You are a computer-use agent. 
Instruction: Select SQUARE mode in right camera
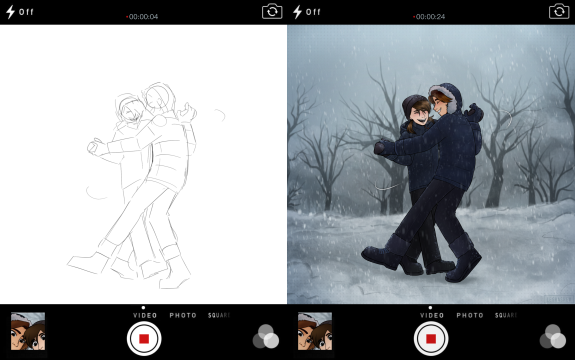point(506,315)
